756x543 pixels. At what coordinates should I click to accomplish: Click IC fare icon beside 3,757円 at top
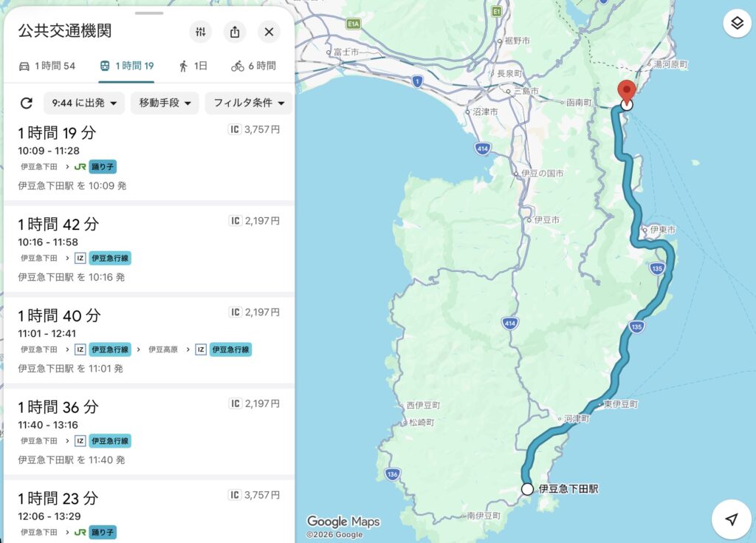[x=234, y=129]
